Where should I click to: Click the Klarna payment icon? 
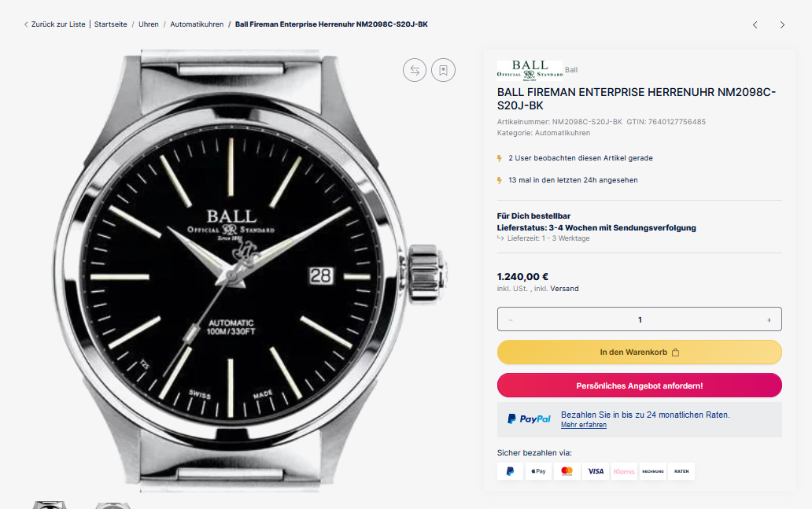click(x=624, y=471)
